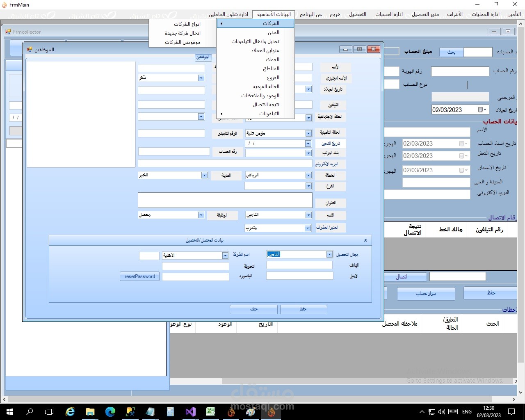Open Task View on the taskbar

pos(49,411)
